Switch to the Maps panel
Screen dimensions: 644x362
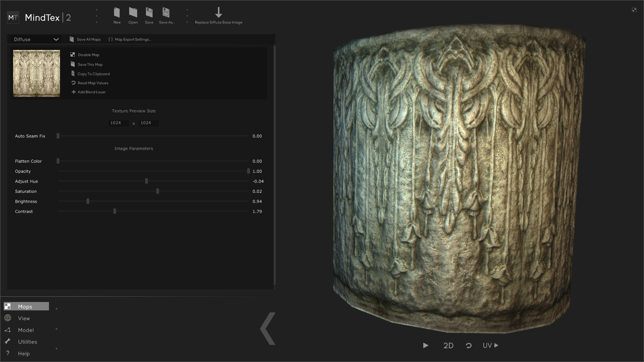tap(25, 306)
